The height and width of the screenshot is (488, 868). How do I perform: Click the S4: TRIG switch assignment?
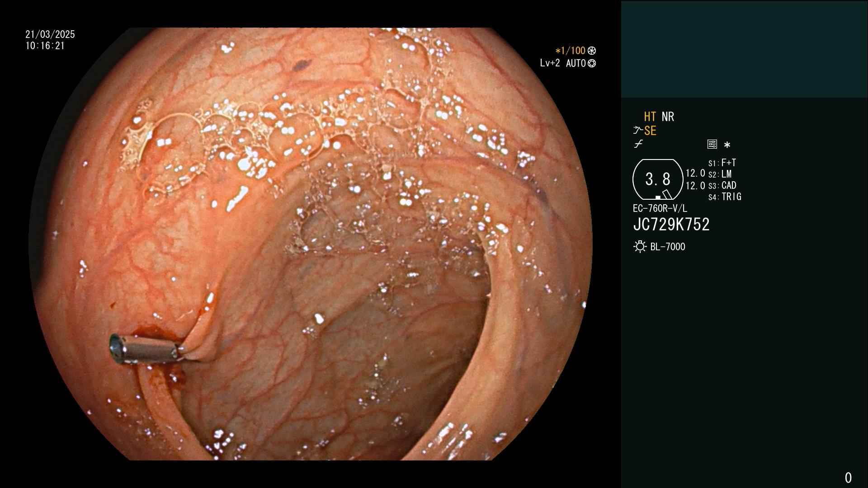[x=725, y=197]
